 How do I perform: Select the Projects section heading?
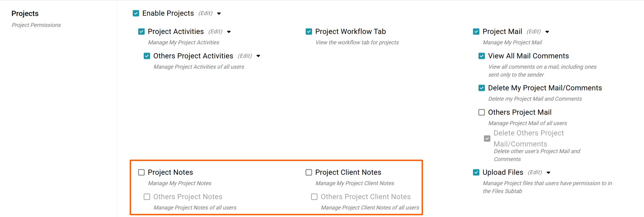[x=25, y=14]
